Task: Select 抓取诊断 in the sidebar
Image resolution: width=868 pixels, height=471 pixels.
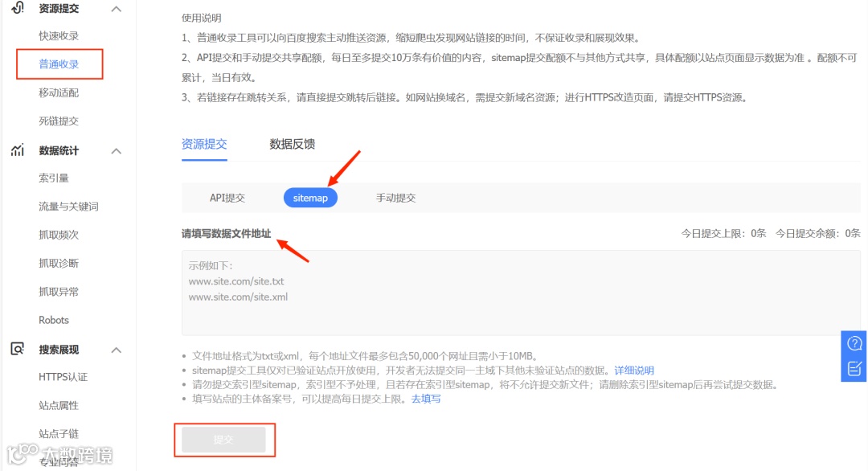Action: pyautogui.click(x=59, y=263)
